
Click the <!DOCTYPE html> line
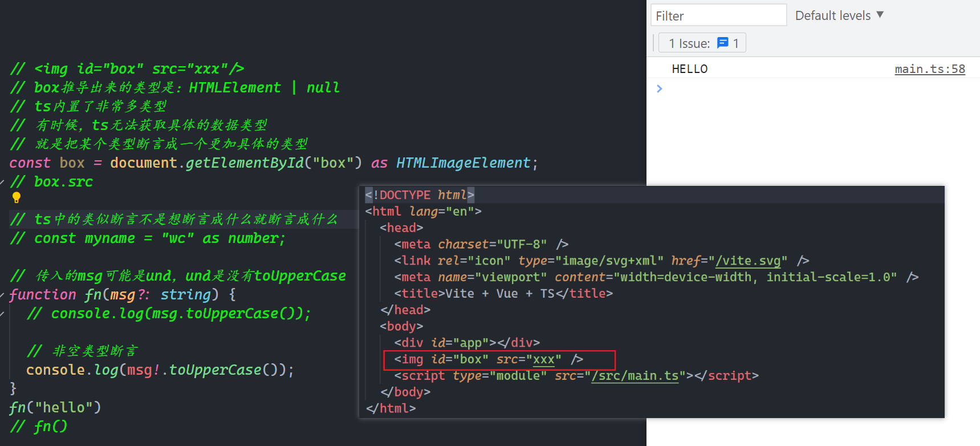click(420, 195)
